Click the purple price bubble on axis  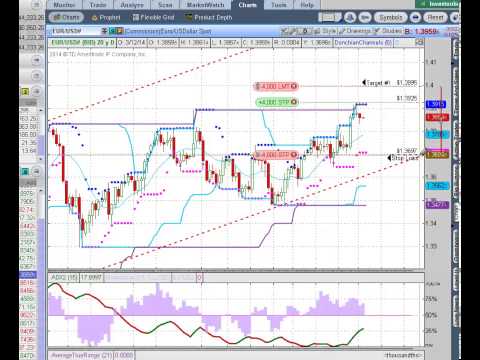(x=437, y=204)
